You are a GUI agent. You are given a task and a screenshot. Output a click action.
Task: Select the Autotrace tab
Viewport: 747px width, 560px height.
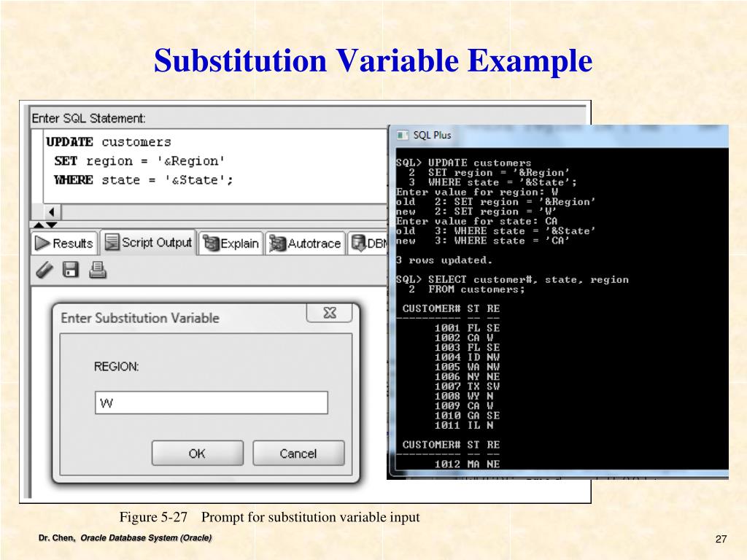pos(306,244)
